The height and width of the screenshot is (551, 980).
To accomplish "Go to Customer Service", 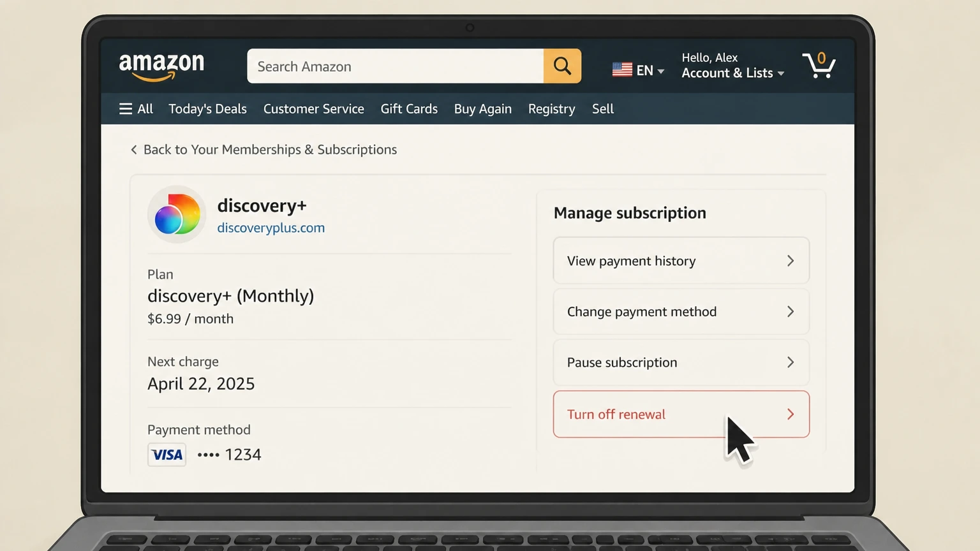I will point(314,109).
